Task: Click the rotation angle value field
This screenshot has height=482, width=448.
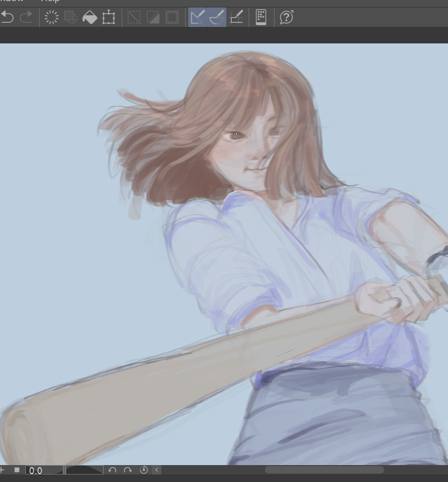Action: point(43,470)
